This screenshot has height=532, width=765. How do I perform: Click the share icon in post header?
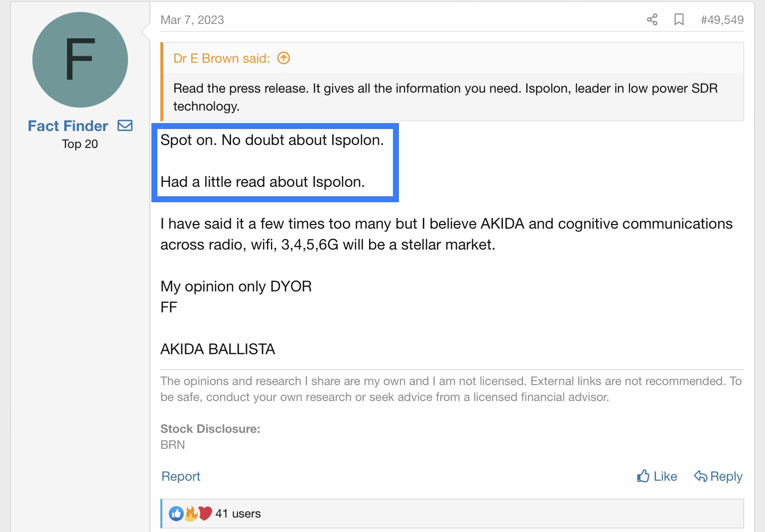coord(652,20)
